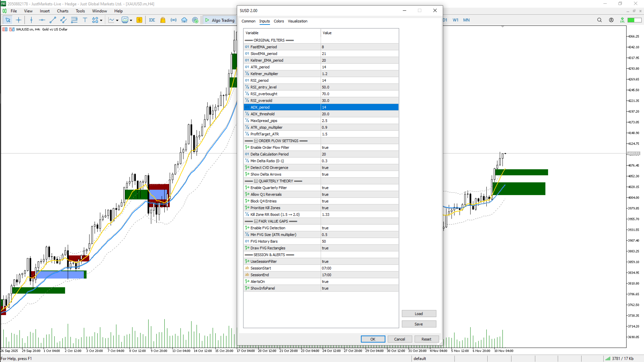Select the text label tool
Screen dimensions: 644x362
(x=85, y=20)
